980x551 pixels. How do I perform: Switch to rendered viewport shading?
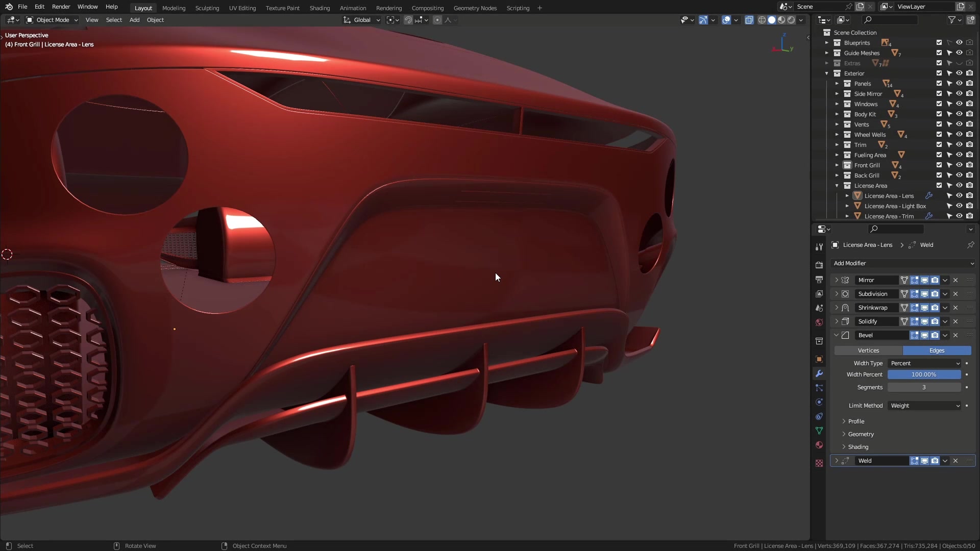(791, 20)
